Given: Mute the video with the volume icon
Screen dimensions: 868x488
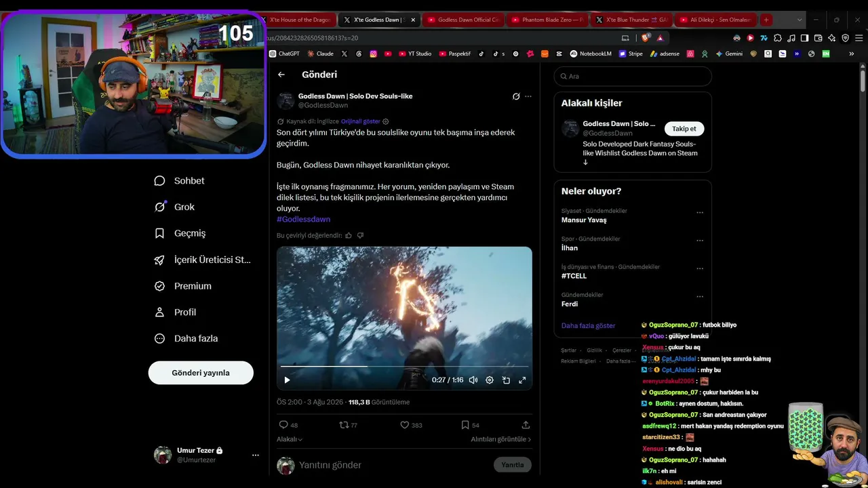Looking at the screenshot, I should (x=473, y=380).
